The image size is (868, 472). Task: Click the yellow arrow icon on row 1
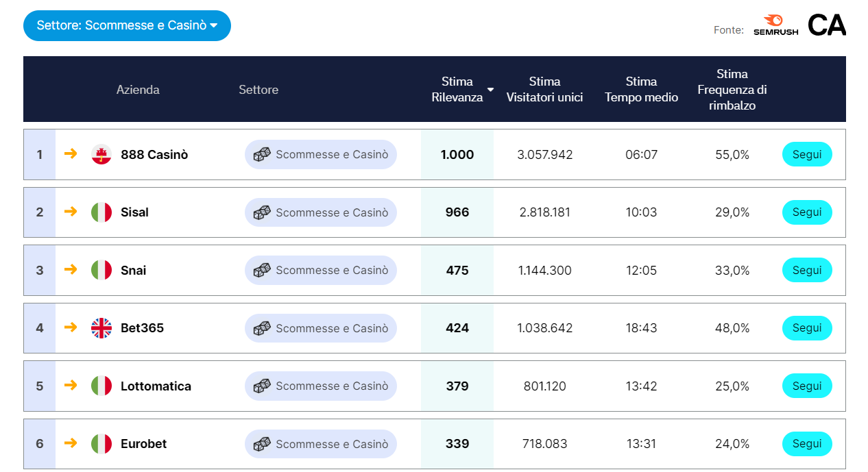click(x=71, y=154)
